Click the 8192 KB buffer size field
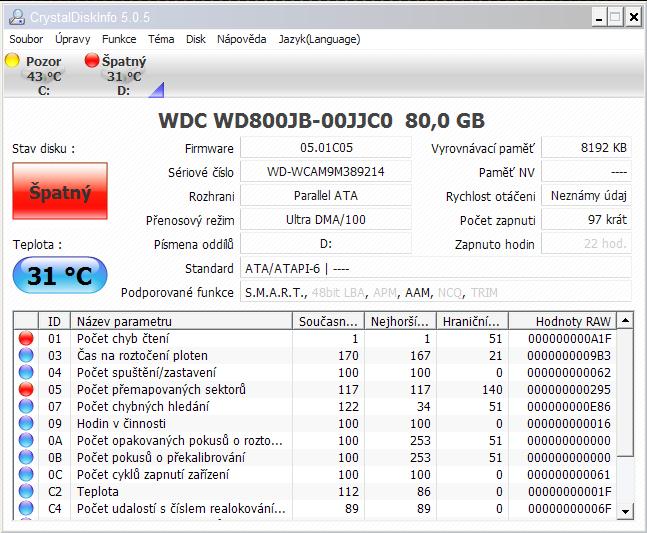This screenshot has width=647, height=533. pos(586,147)
